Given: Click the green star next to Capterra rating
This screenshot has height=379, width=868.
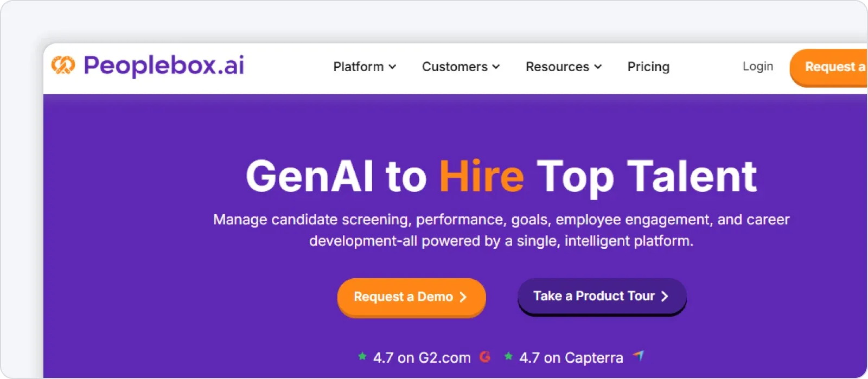Looking at the screenshot, I should pyautogui.click(x=508, y=357).
